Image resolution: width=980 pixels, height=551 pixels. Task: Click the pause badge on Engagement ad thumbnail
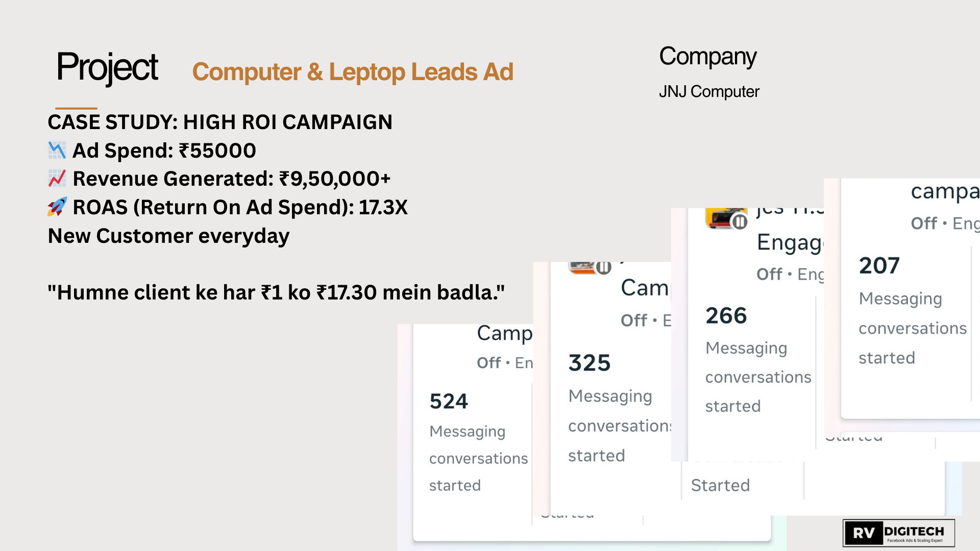point(740,222)
